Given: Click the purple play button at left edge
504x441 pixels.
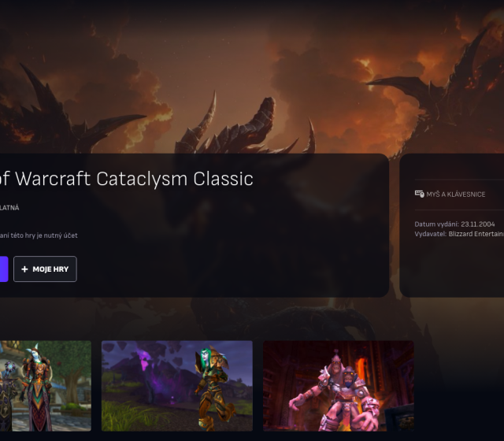Looking at the screenshot, I should pyautogui.click(x=4, y=269).
